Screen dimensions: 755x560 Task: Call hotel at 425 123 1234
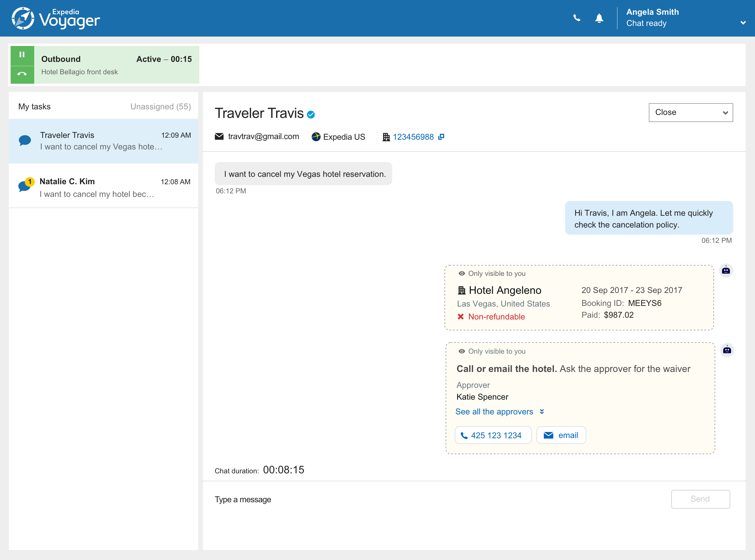point(493,435)
